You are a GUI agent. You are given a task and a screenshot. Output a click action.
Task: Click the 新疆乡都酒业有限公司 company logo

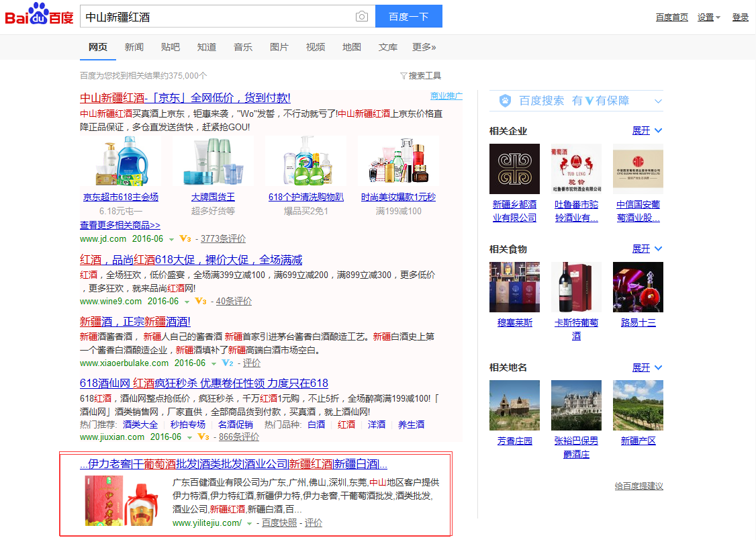[514, 169]
